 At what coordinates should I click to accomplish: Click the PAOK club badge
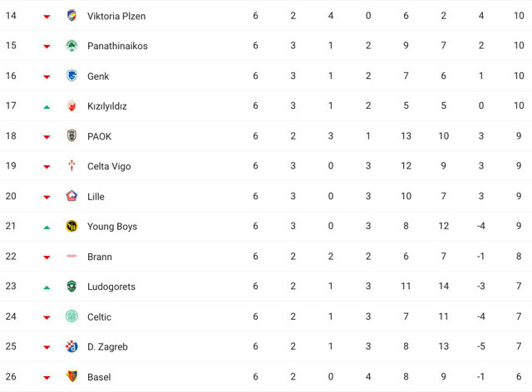pyautogui.click(x=71, y=136)
